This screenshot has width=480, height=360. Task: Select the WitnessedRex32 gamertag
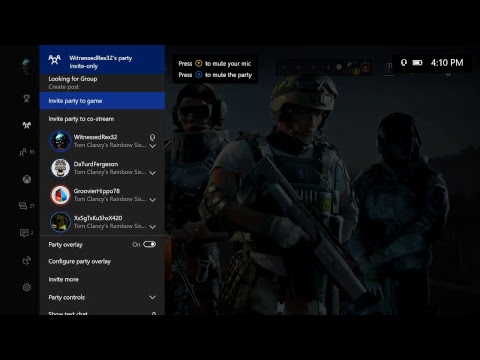95,137
